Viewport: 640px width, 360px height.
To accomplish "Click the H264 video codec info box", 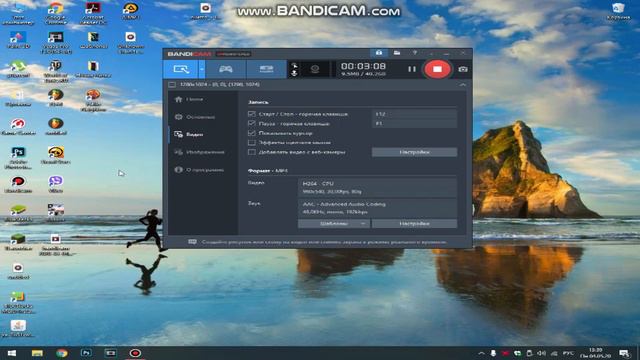I will (x=377, y=187).
